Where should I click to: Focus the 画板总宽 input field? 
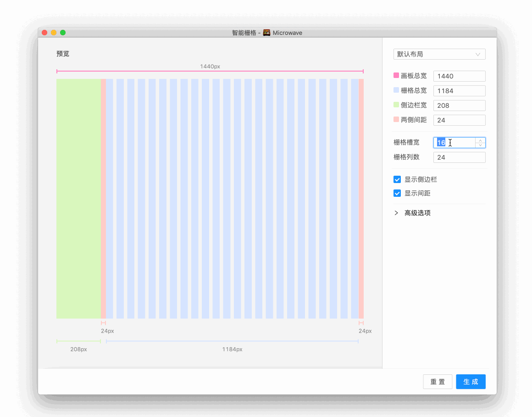point(459,76)
